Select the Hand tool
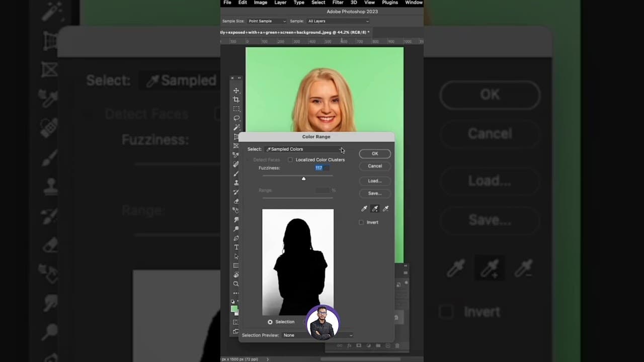644x362 pixels. (236, 275)
